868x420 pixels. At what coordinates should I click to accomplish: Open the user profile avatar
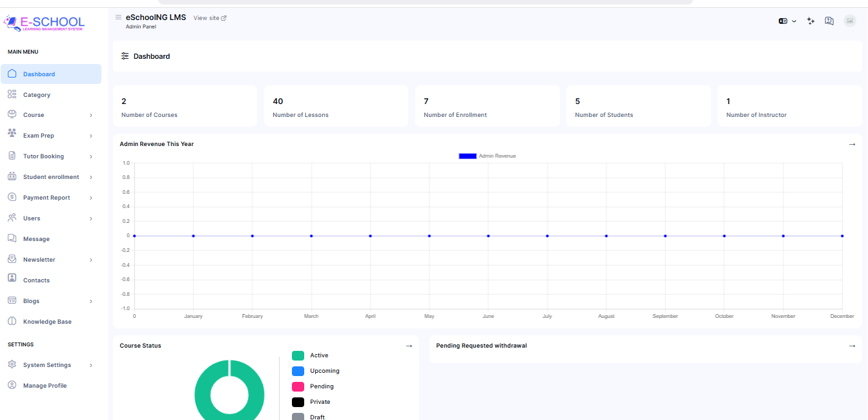849,21
